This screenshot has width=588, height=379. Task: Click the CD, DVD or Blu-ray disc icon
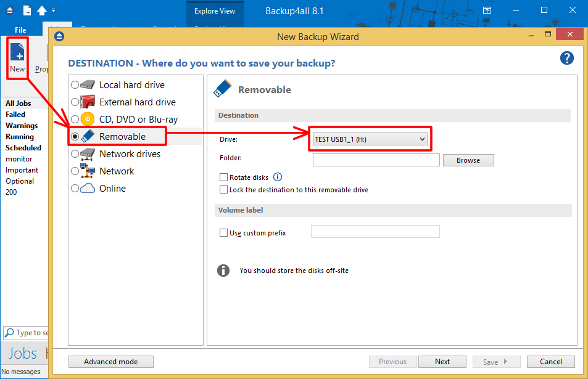(88, 119)
